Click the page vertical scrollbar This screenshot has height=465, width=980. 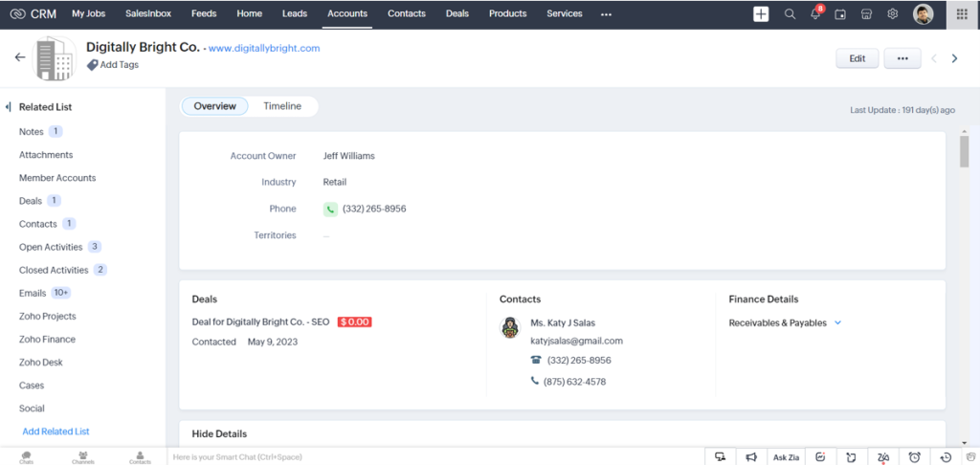coord(965,152)
